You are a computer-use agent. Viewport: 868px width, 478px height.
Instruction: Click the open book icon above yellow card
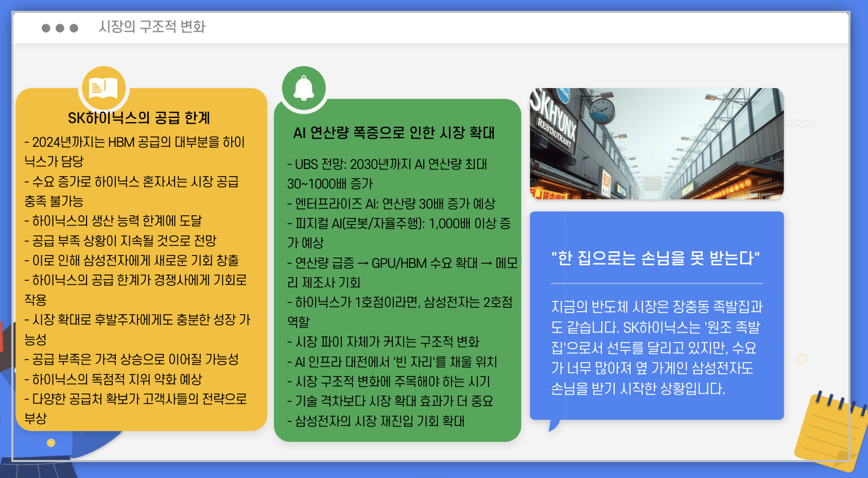click(x=103, y=88)
